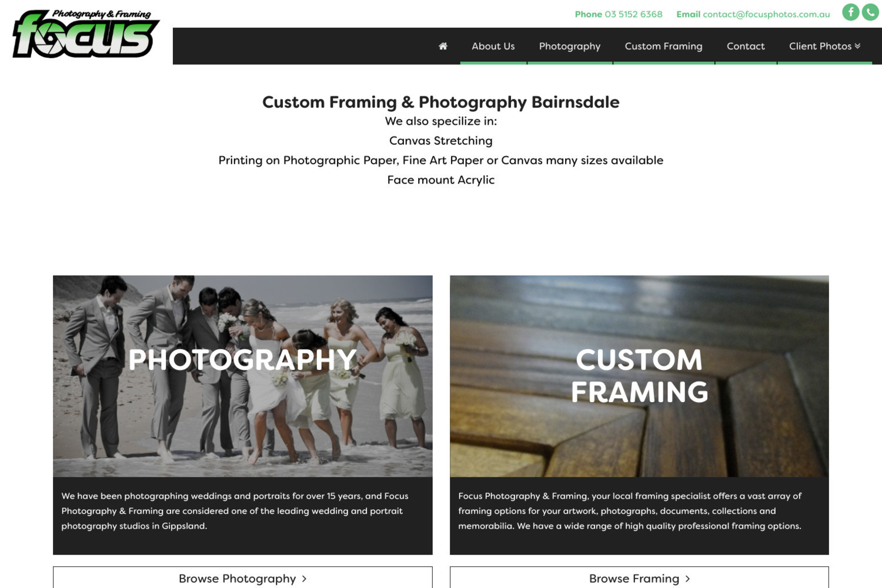Click the home icon in navigation bar
Screen dimensions: 882x588
tap(443, 46)
